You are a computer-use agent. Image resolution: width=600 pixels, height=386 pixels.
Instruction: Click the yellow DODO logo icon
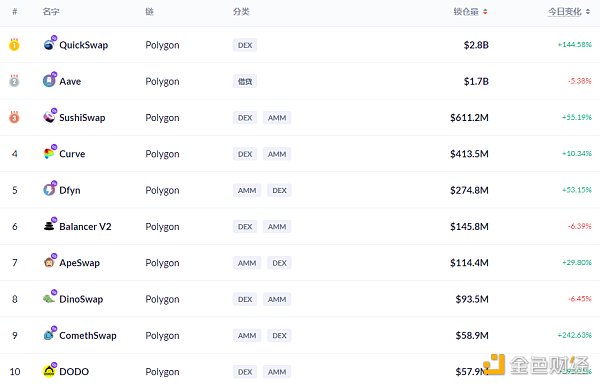pyautogui.click(x=49, y=371)
